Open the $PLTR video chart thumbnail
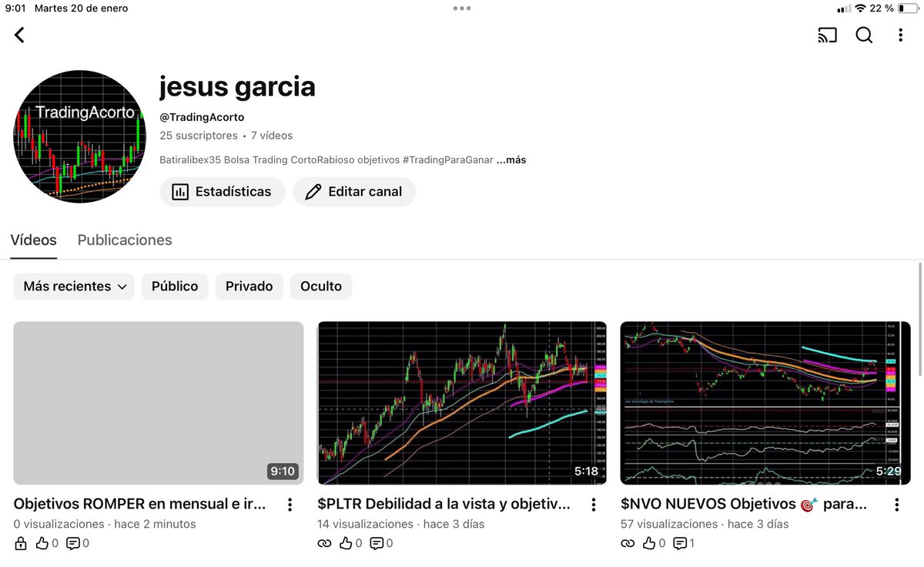Image resolution: width=924 pixels, height=567 pixels. [462, 403]
